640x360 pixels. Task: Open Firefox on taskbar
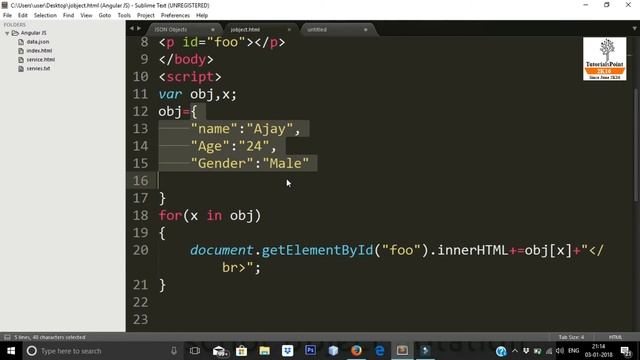point(356,351)
